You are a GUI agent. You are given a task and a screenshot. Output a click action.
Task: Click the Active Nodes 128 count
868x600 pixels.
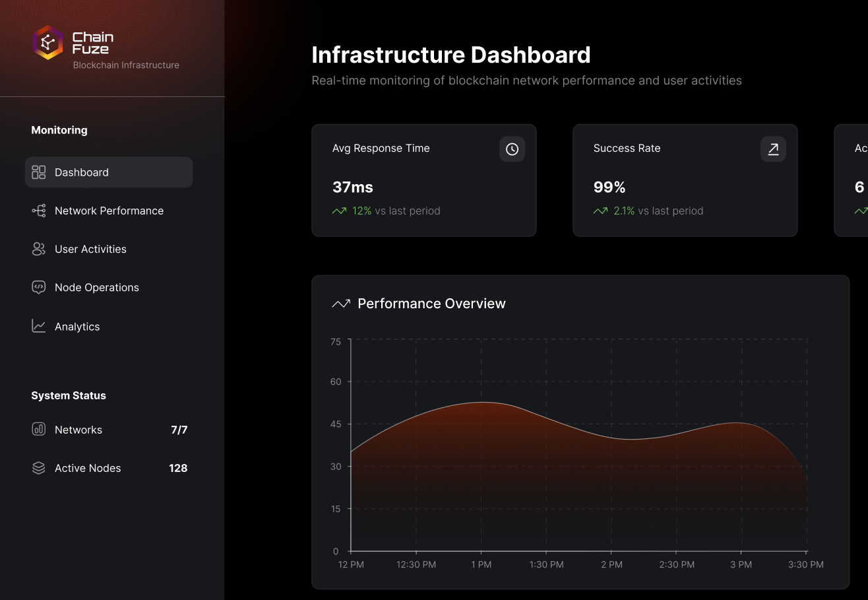178,468
